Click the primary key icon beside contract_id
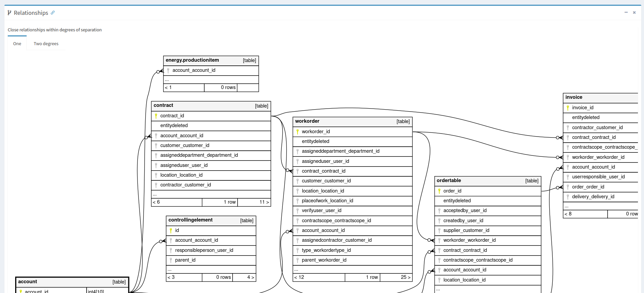 pos(156,116)
